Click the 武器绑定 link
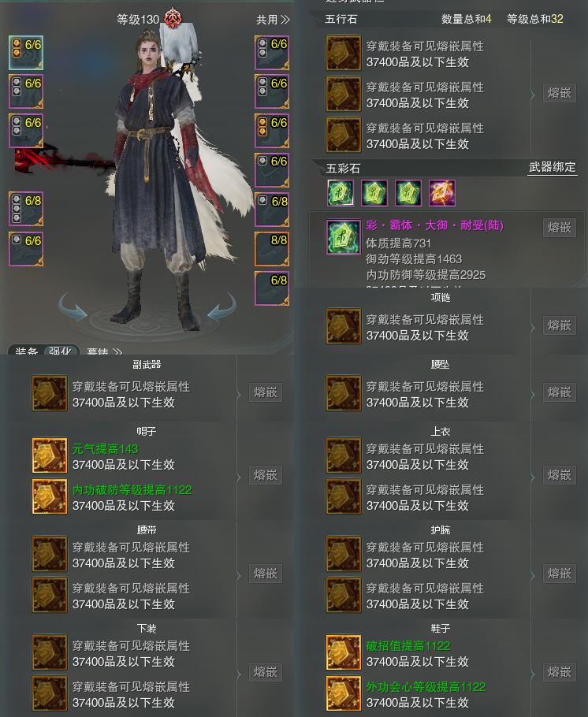This screenshot has width=588, height=717. [553, 167]
